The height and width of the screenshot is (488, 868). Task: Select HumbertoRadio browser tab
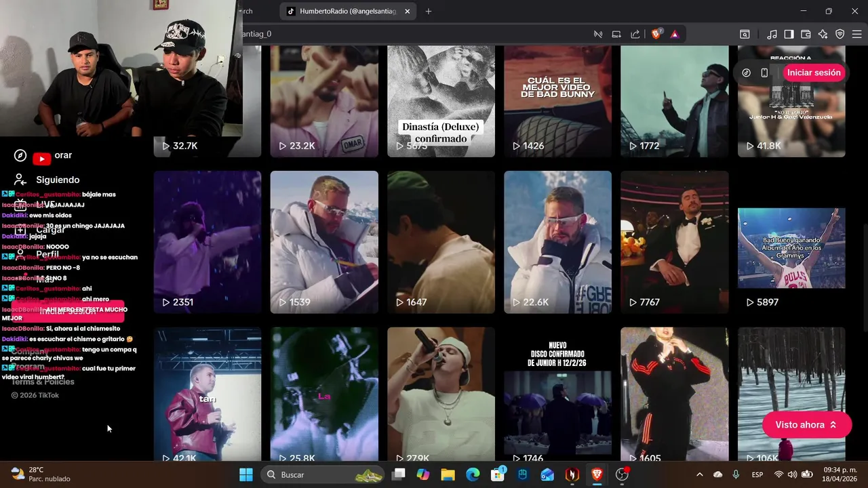347,11
